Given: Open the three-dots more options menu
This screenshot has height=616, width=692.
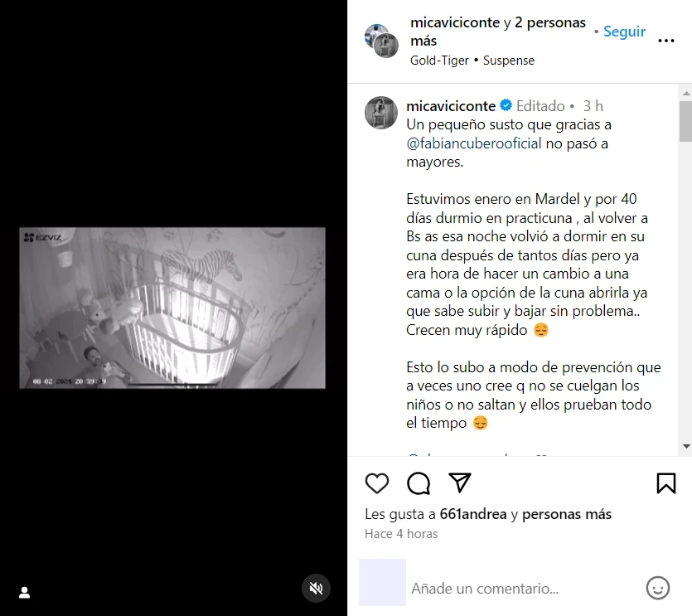Looking at the screenshot, I should 666,41.
